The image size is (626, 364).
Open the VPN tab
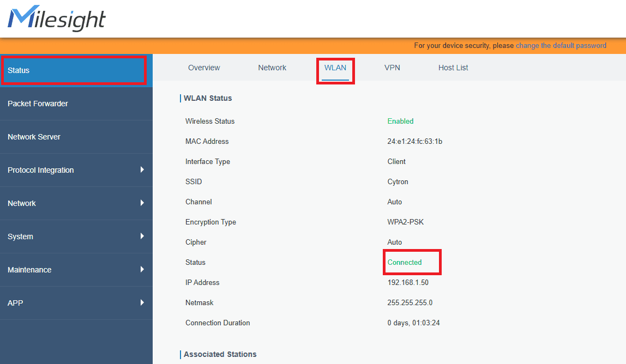point(393,68)
